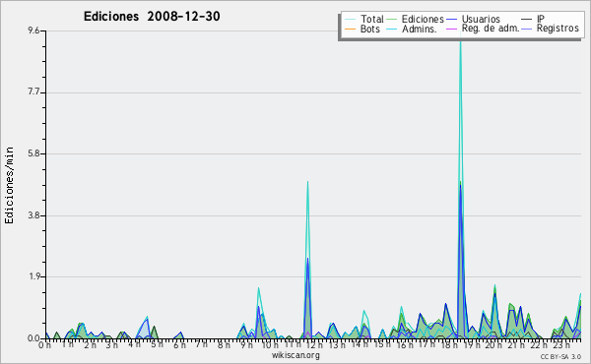The width and height of the screenshot is (591, 364).
Task: Click the Reg. de adm. legend entry
Action: [x=483, y=29]
